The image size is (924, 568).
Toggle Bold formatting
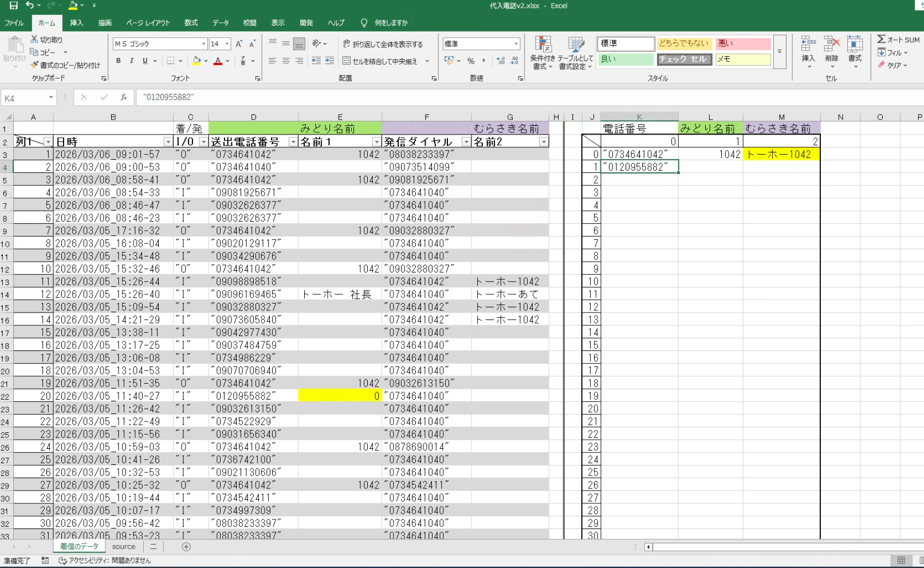tap(119, 61)
